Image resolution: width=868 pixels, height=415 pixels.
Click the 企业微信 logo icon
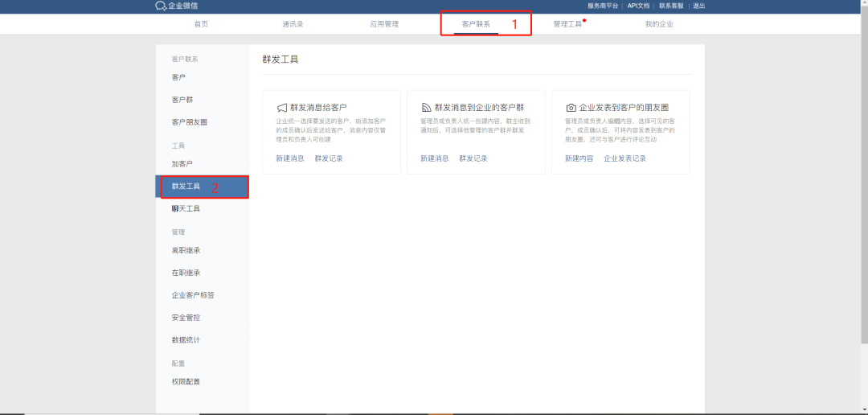point(160,6)
